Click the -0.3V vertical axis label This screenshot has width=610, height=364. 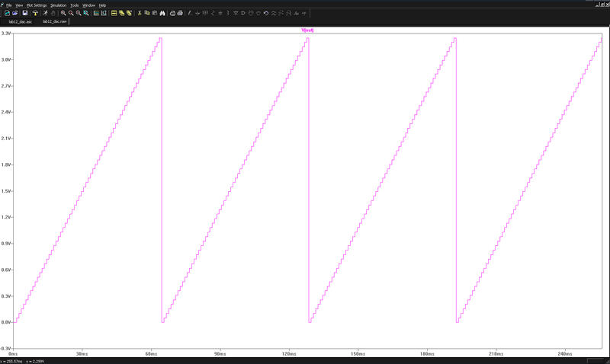pyautogui.click(x=6, y=349)
